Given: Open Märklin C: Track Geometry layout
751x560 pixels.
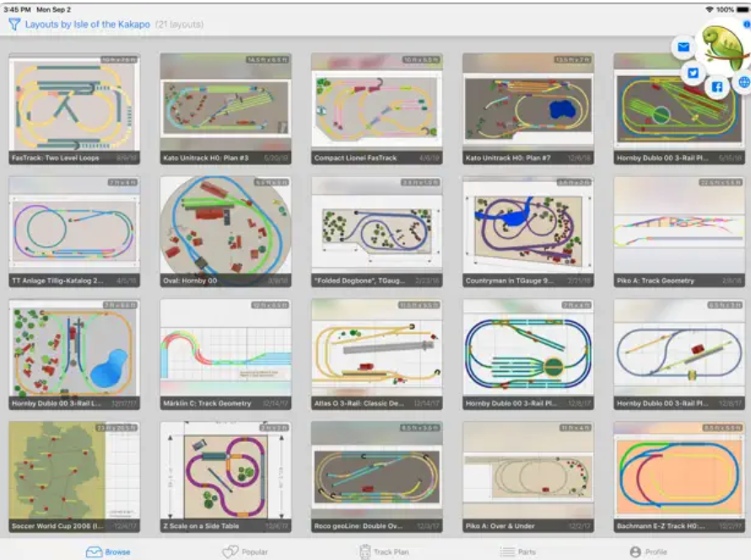Looking at the screenshot, I should (225, 354).
